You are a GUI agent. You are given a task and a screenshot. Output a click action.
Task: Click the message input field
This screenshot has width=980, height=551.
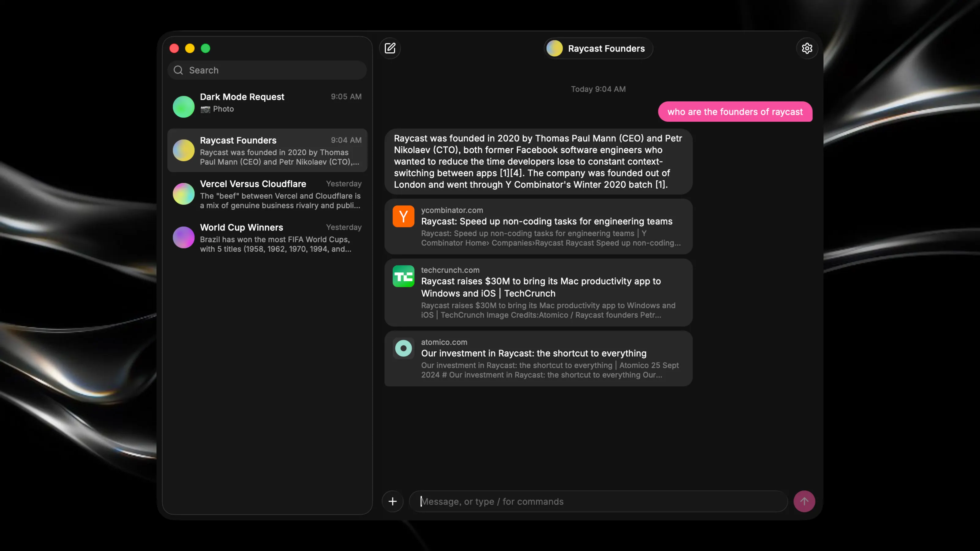(598, 501)
